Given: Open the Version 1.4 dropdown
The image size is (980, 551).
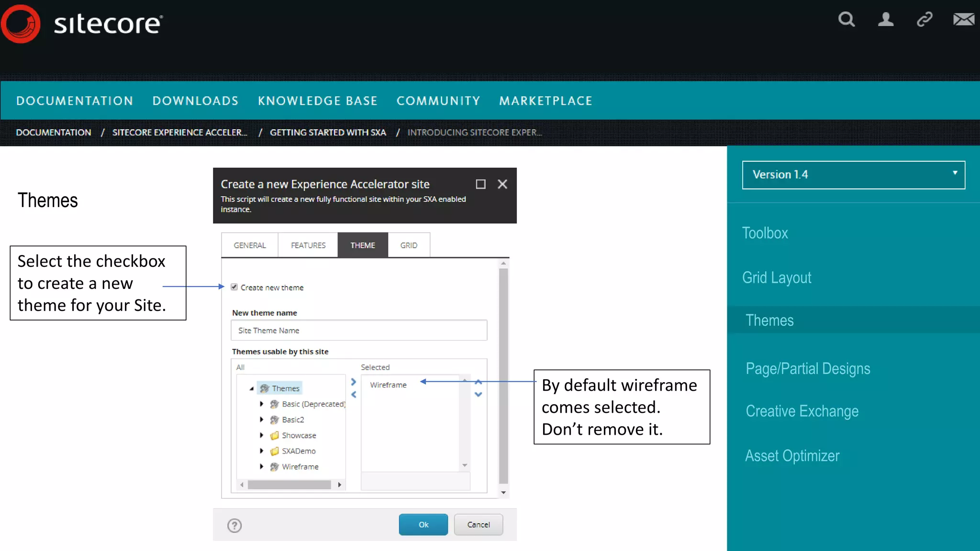Looking at the screenshot, I should click(x=853, y=175).
